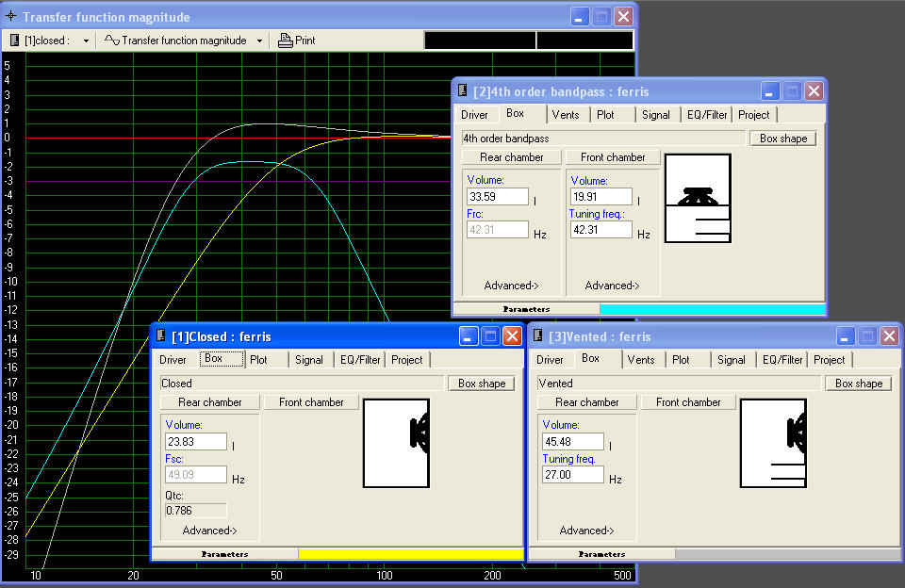This screenshot has height=588, width=905.
Task: Open the EQ/Filter tab in the Vented window
Action: (782, 360)
